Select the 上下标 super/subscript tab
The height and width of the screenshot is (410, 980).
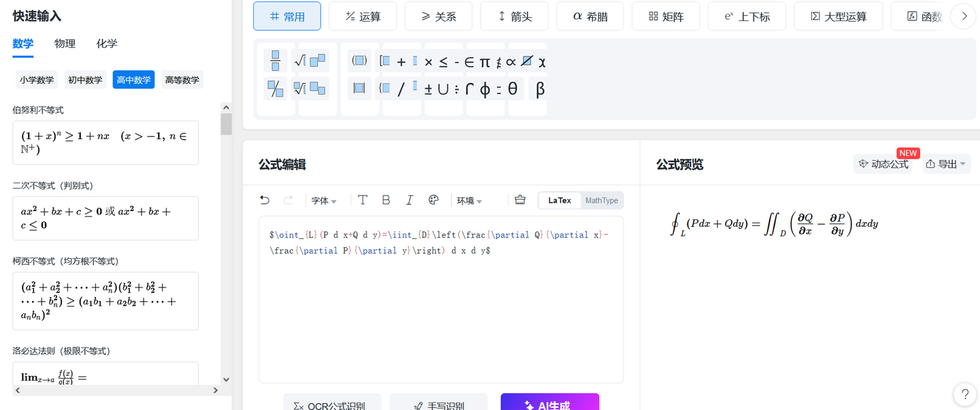click(x=747, y=16)
